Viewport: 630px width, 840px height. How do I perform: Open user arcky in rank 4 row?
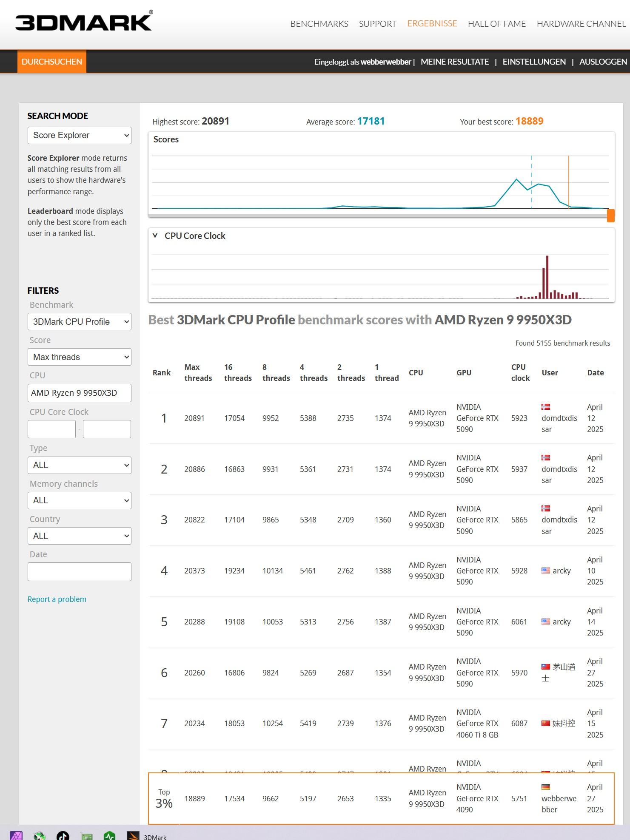coord(562,570)
